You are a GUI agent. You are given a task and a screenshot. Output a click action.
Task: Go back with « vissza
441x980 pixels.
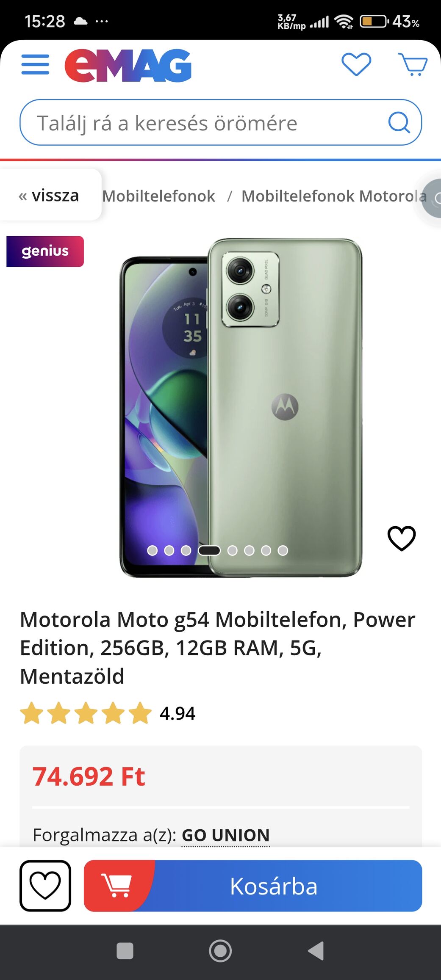pyautogui.click(x=49, y=195)
